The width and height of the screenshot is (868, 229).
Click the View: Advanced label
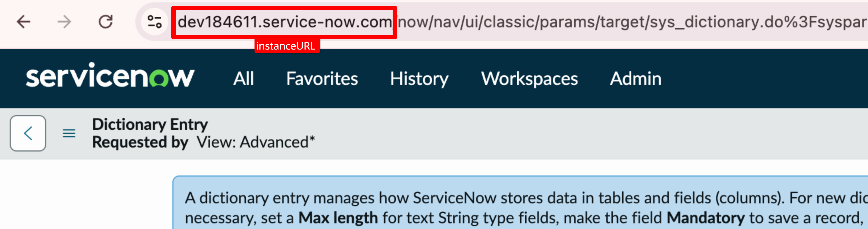[x=255, y=142]
